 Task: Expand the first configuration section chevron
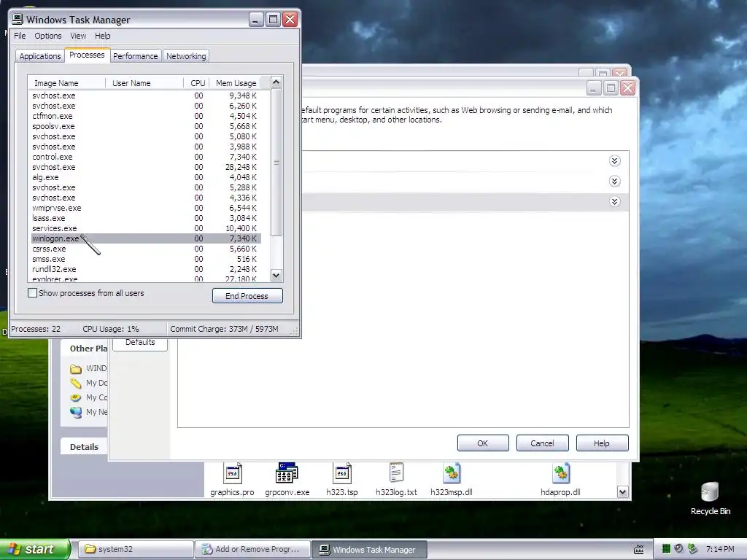click(614, 161)
